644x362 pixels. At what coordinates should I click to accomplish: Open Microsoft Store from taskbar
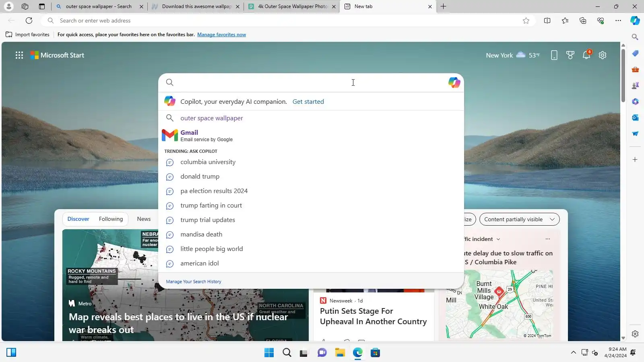click(x=375, y=353)
